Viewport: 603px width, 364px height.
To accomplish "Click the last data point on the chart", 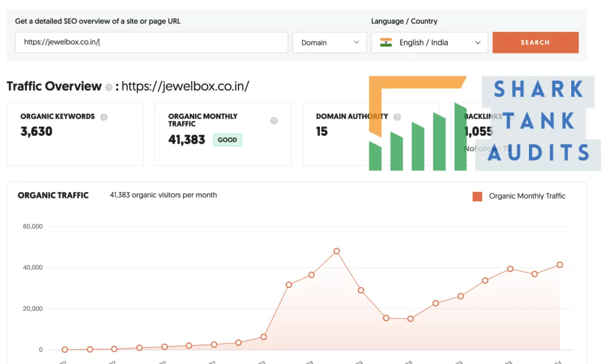I will (559, 264).
